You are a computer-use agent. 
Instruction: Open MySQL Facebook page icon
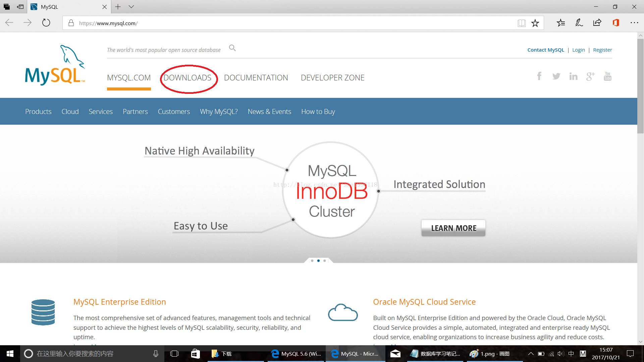pyautogui.click(x=539, y=76)
